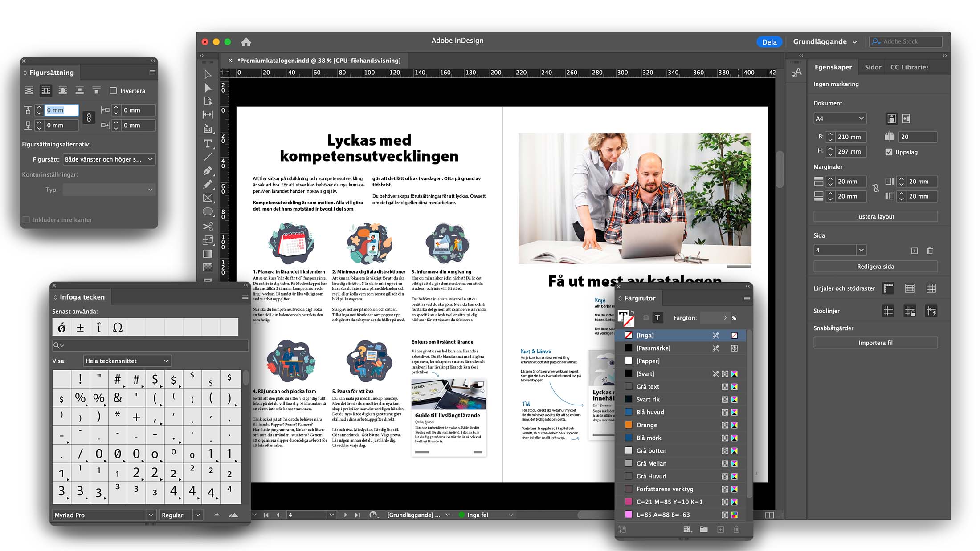980x551 pixels.
Task: Choose wrap around bounding box icon
Action: [46, 91]
